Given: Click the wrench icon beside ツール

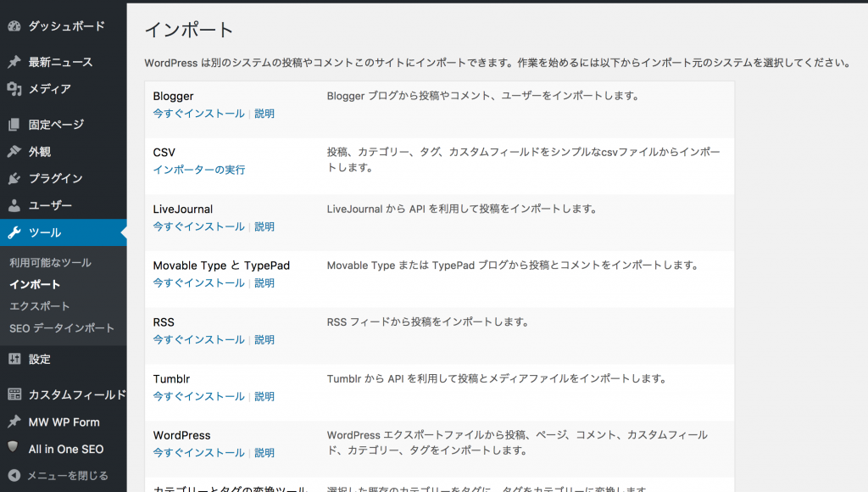Looking at the screenshot, I should click(x=14, y=232).
